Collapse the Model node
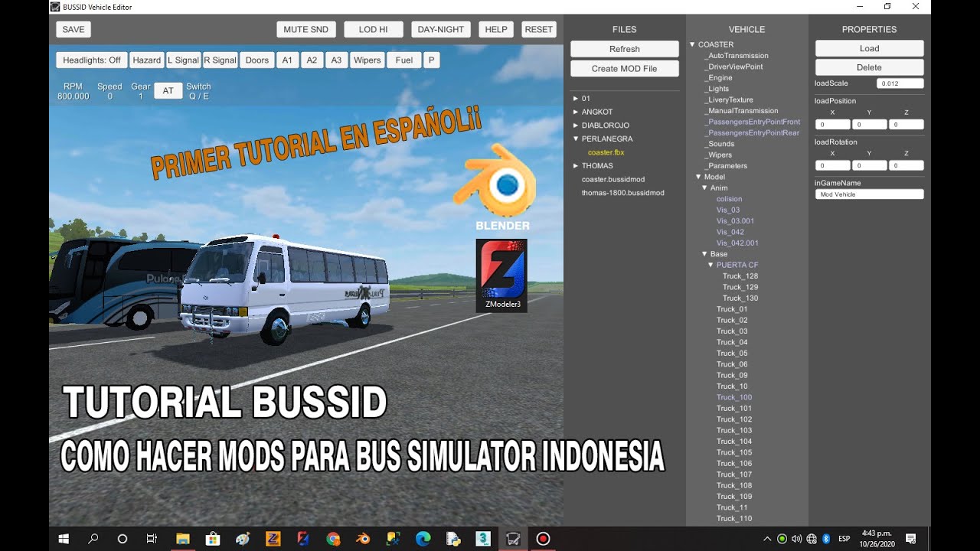980x551 pixels. (697, 177)
